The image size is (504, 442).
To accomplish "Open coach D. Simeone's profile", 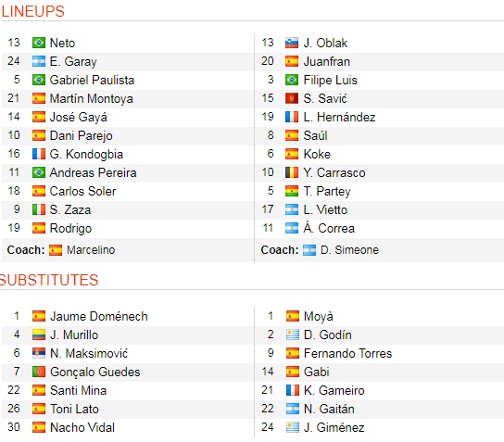I will pos(349,250).
